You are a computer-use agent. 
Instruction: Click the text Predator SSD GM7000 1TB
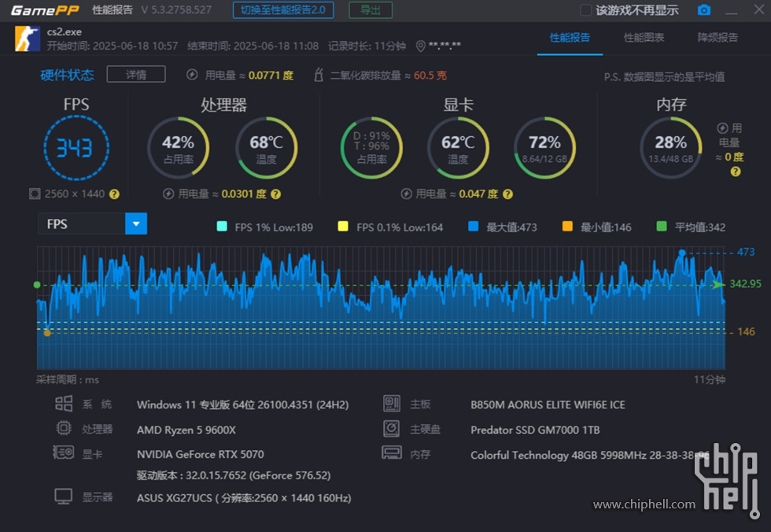tap(535, 430)
